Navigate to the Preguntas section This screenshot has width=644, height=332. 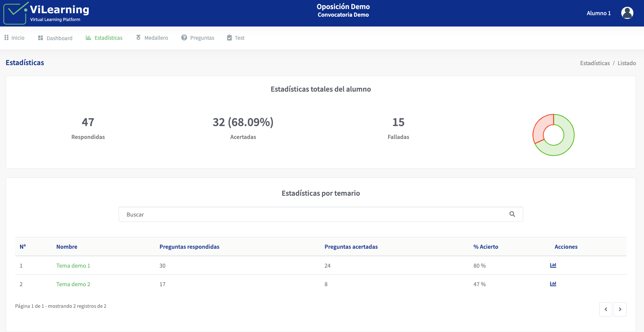click(198, 38)
